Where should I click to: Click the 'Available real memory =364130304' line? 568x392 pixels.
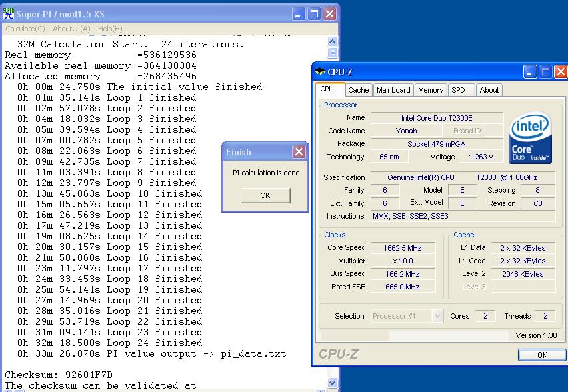(x=101, y=65)
